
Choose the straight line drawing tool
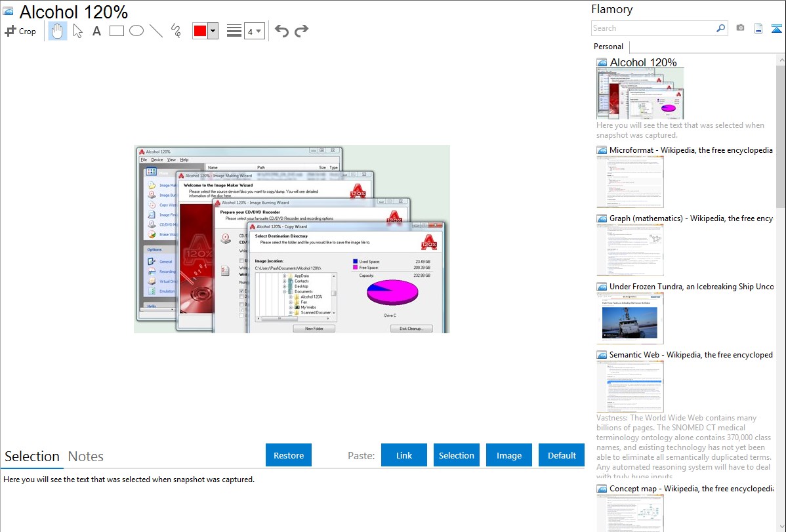click(x=156, y=31)
